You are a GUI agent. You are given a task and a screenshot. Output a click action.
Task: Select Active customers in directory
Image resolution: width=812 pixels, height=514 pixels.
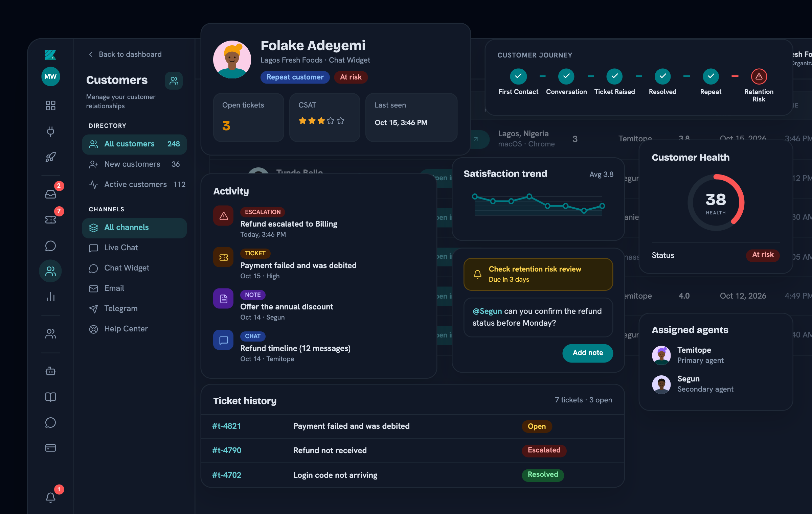tap(134, 185)
